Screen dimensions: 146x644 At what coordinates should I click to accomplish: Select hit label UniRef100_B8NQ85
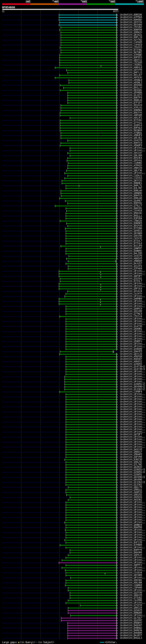pos(131,612)
